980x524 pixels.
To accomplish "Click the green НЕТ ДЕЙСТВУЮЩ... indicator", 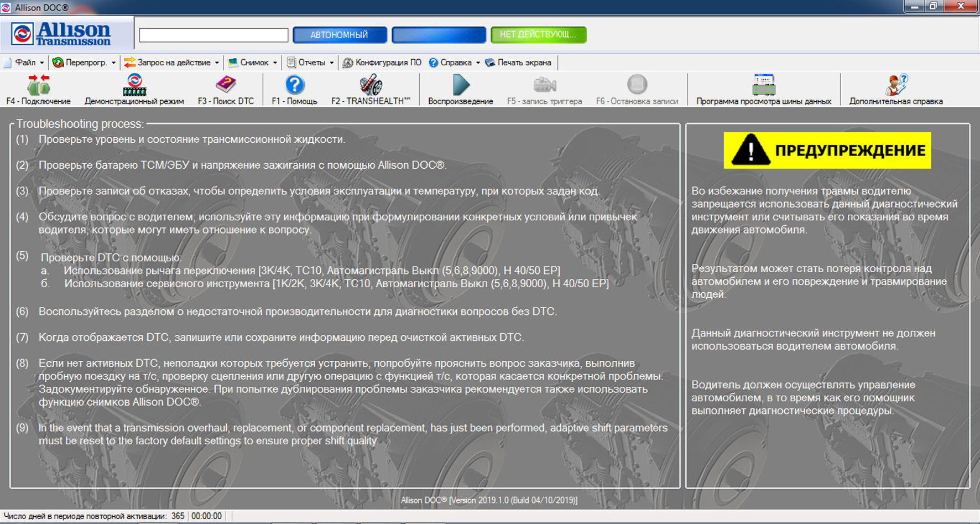I will 538,35.
